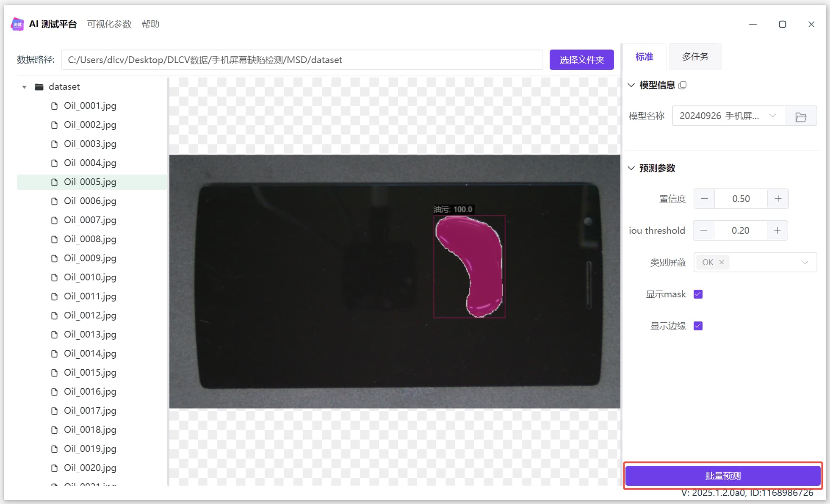Image resolution: width=830 pixels, height=504 pixels.
Task: Remove the OK tag in 类别屏蔽
Action: [722, 262]
